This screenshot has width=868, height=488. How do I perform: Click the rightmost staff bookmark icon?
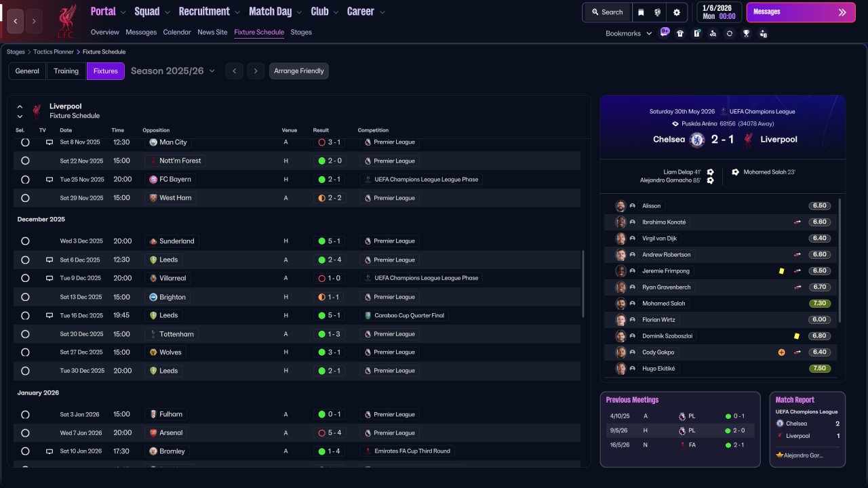coord(763,33)
